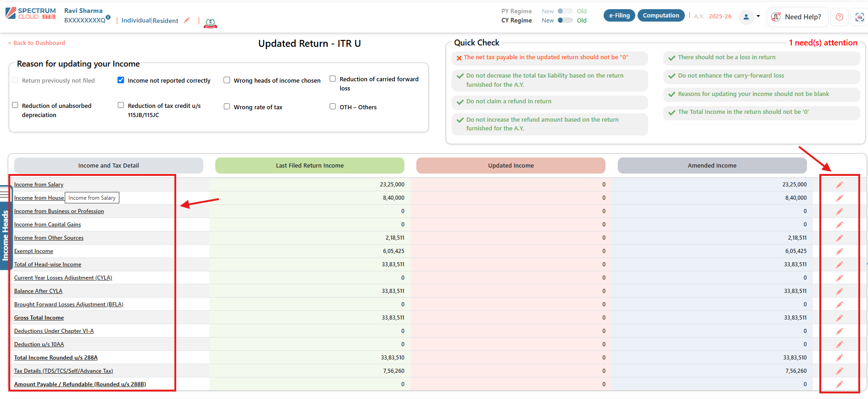Edit the Income from House row amounts
The image size is (868, 399).
pos(839,198)
